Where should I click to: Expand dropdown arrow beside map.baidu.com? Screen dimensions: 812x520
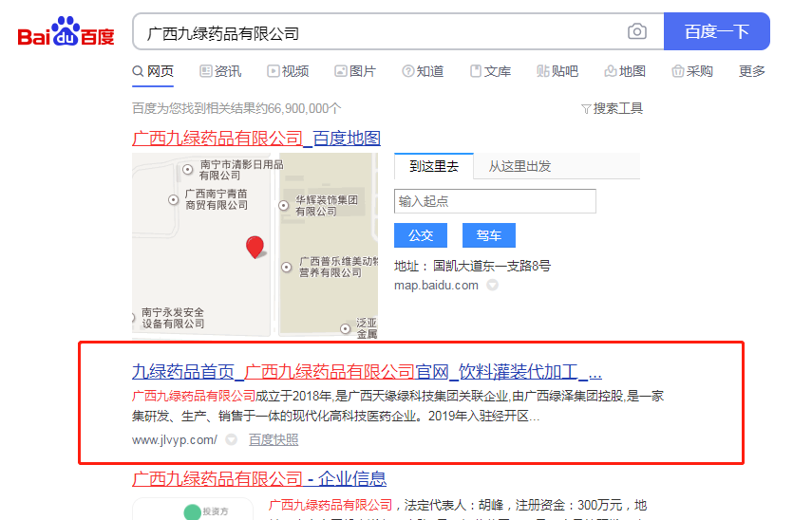click(493, 286)
